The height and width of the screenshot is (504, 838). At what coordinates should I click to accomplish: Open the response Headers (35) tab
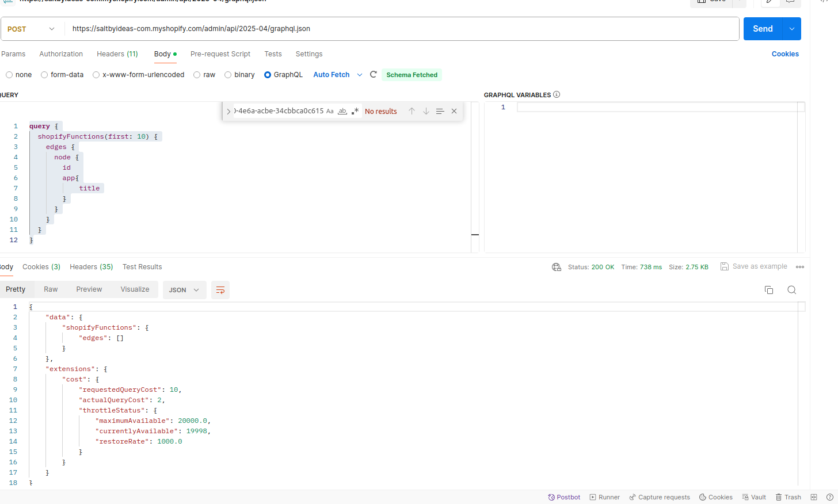coord(92,267)
